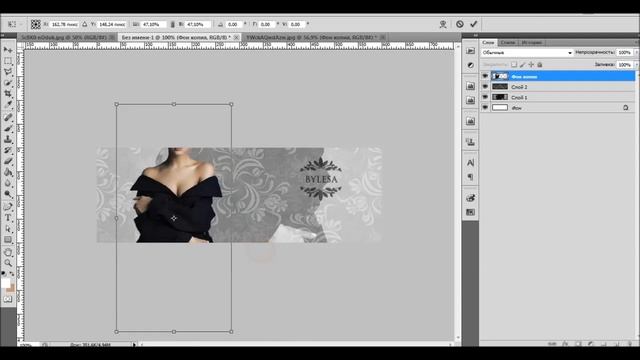
Task: Click the X position field
Action: tap(64, 24)
